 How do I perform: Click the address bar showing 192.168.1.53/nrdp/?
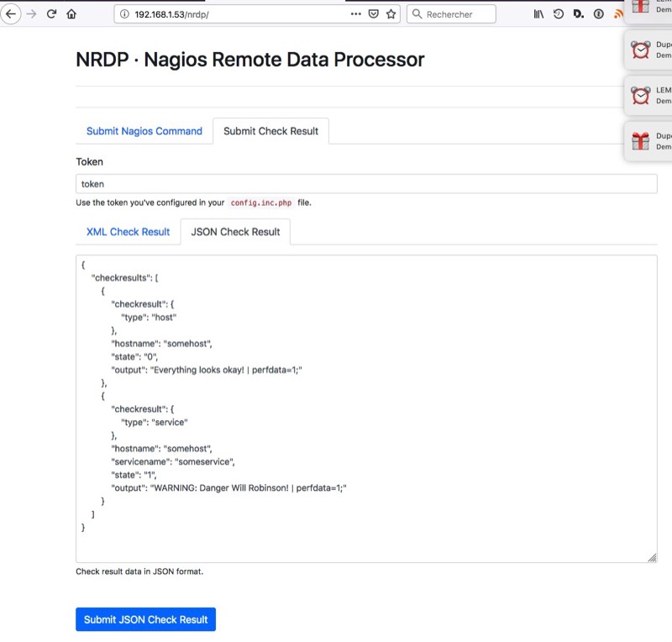coord(235,14)
